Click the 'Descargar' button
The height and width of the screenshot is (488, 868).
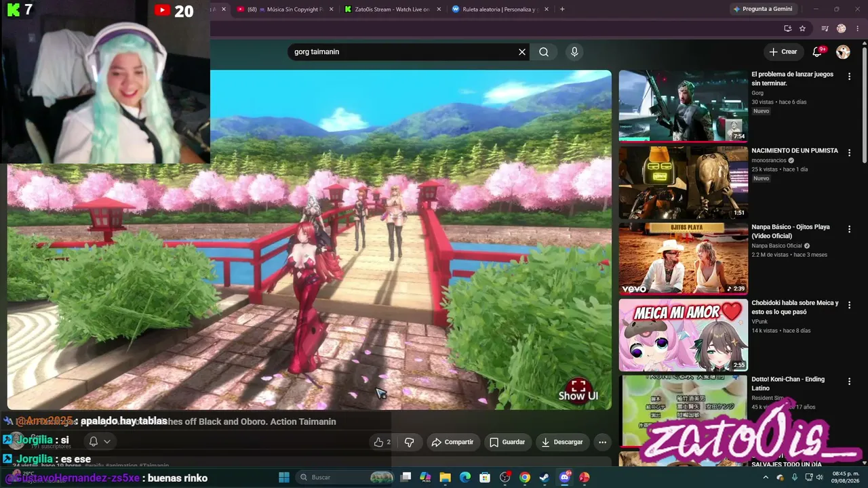click(x=562, y=442)
